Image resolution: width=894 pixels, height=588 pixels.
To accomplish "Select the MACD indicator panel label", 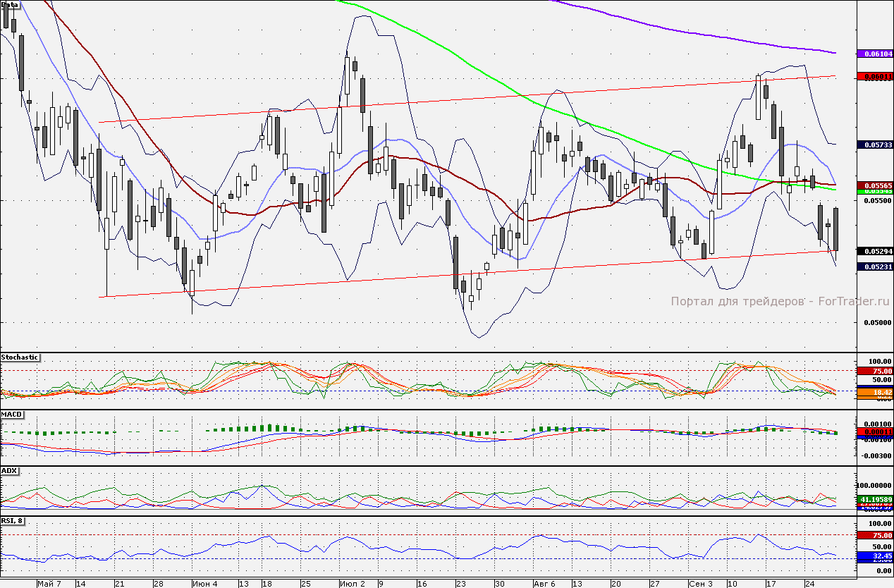I will 11,414.
